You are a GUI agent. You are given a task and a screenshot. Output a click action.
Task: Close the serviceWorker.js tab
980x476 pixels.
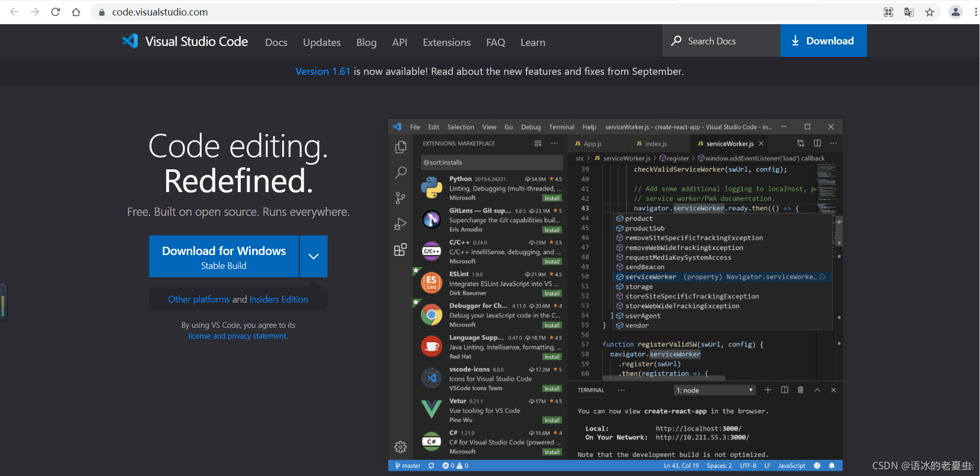tap(761, 143)
